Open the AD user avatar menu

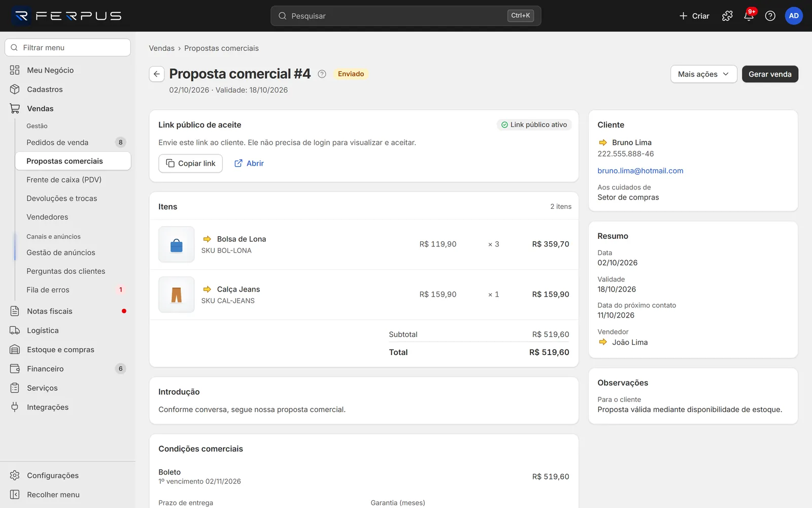(794, 16)
